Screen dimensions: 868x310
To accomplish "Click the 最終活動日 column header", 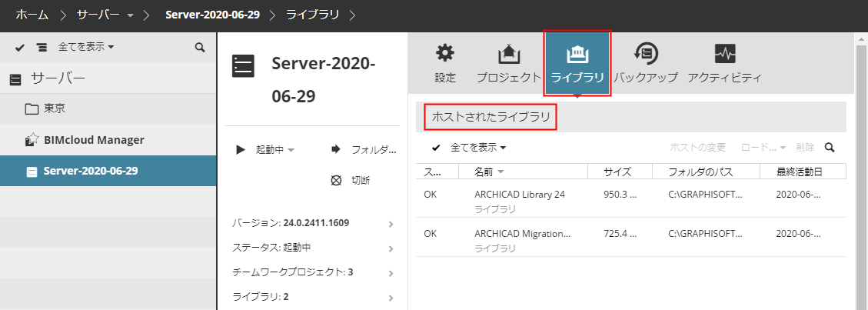I will pyautogui.click(x=803, y=172).
